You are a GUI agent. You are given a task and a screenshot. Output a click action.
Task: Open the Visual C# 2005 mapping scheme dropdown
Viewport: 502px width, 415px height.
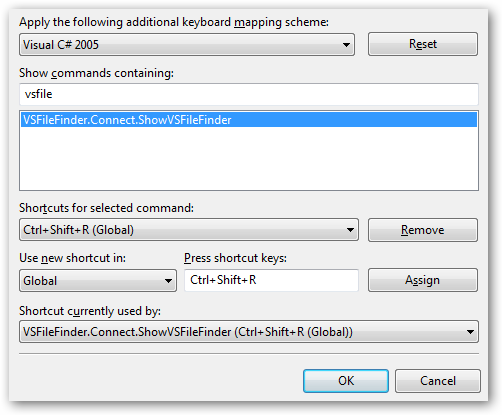click(x=187, y=44)
